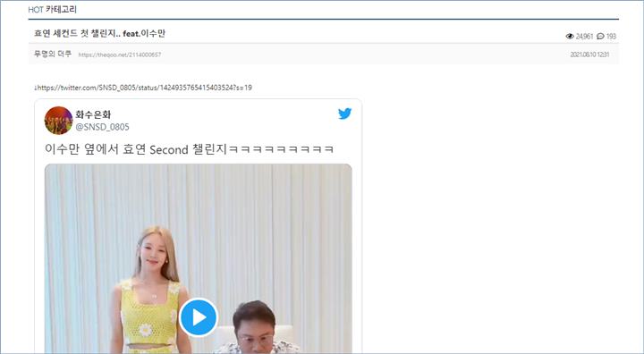The width and height of the screenshot is (644, 354).
Task: Open the @SNSD_0805 handle
Action: pos(102,127)
